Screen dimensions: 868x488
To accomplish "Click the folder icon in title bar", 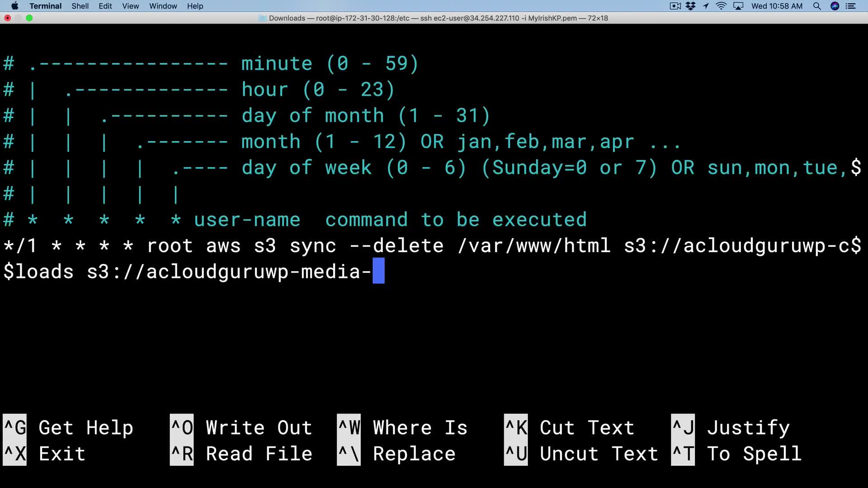I will coord(263,18).
